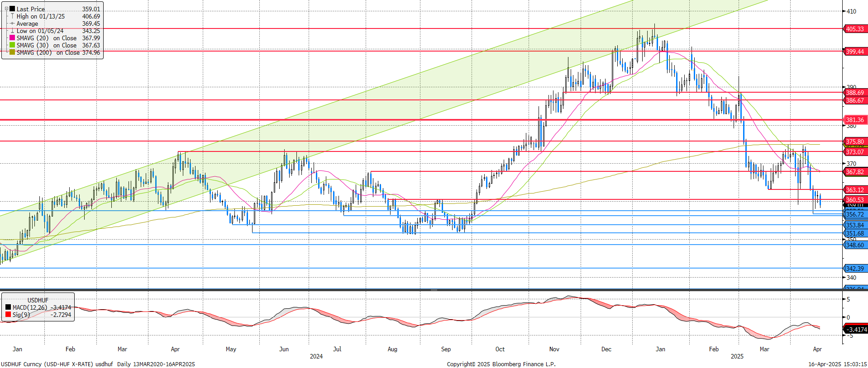Click the panel divider resize handle
868x368 pixels.
click(x=434, y=290)
